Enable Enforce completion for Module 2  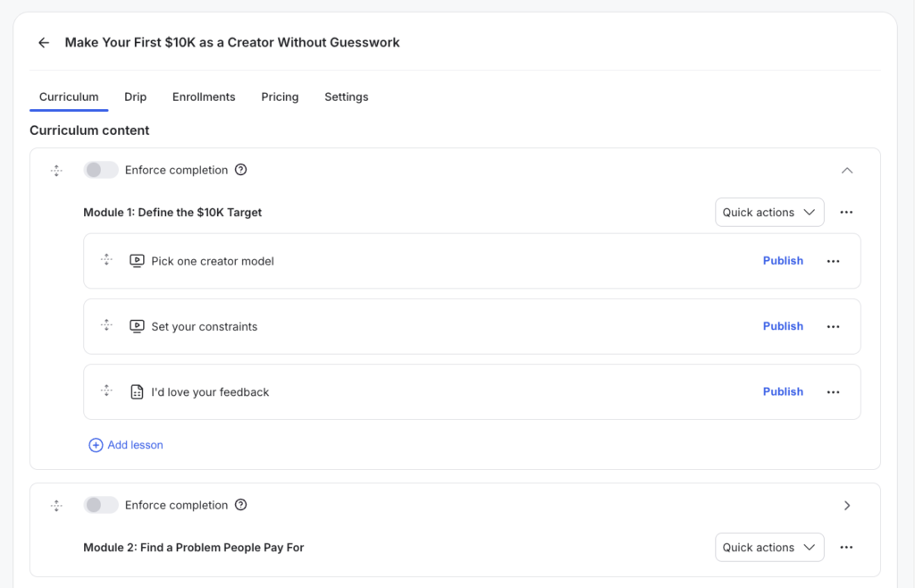(x=101, y=504)
